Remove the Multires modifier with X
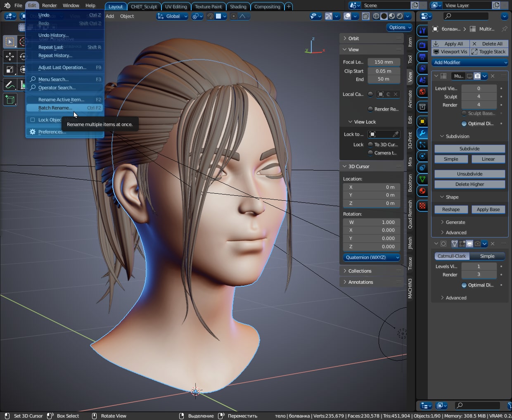This screenshot has width=512, height=420. point(493,76)
